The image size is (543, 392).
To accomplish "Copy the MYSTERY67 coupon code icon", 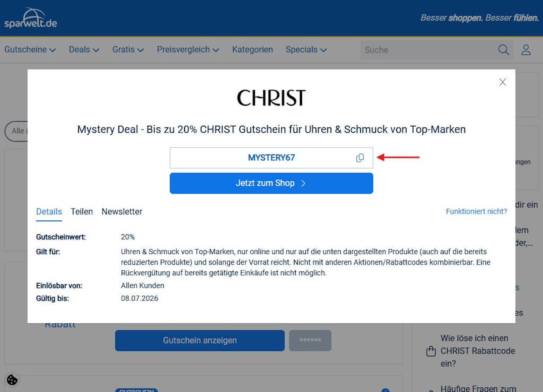I will [x=360, y=158].
